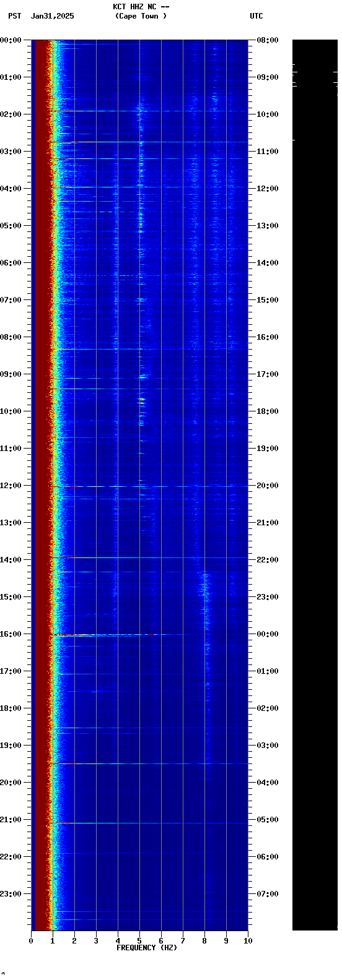The width and height of the screenshot is (342, 980).
Task: Click the PST '00:00' time label
Action: click(x=11, y=40)
